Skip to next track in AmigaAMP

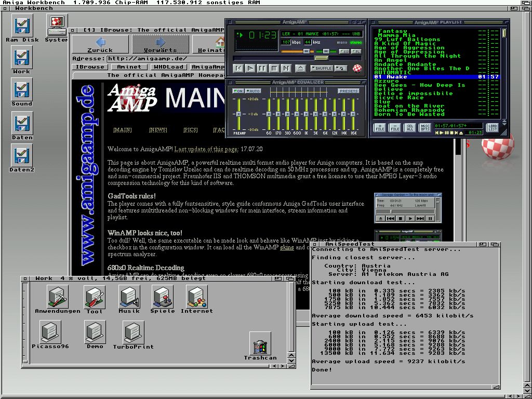(286, 69)
